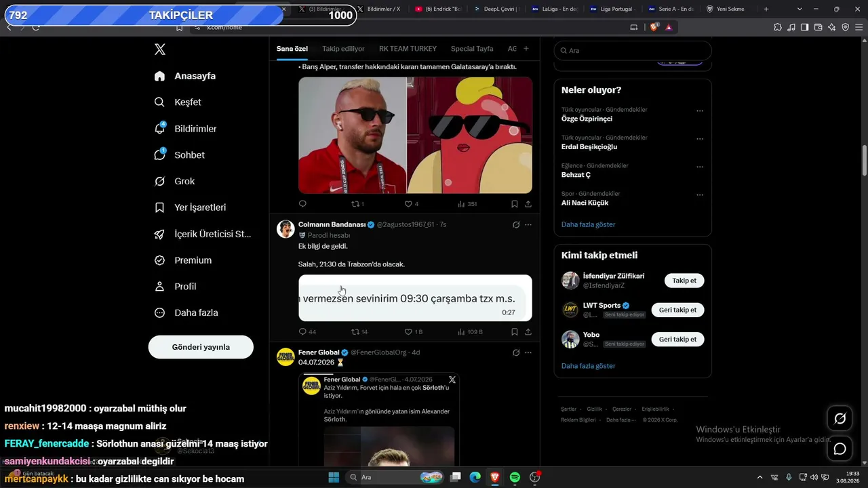Open more options for Erdal Beşikçioğlu trend
Screen dimensions: 868x488
click(700, 138)
